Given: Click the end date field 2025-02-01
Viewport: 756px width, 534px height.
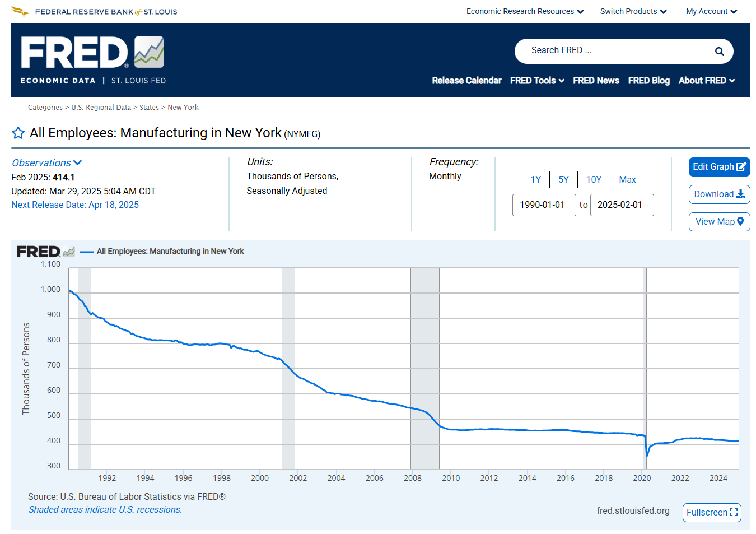Looking at the screenshot, I should click(x=622, y=205).
